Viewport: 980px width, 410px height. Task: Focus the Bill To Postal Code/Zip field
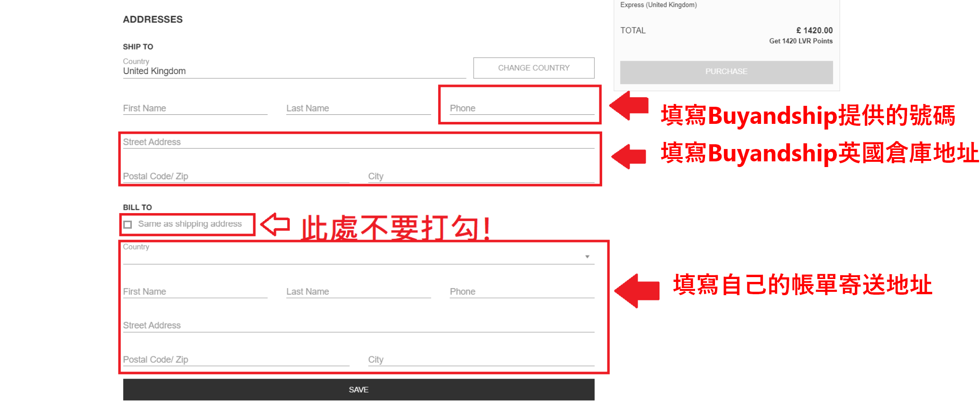tap(236, 359)
